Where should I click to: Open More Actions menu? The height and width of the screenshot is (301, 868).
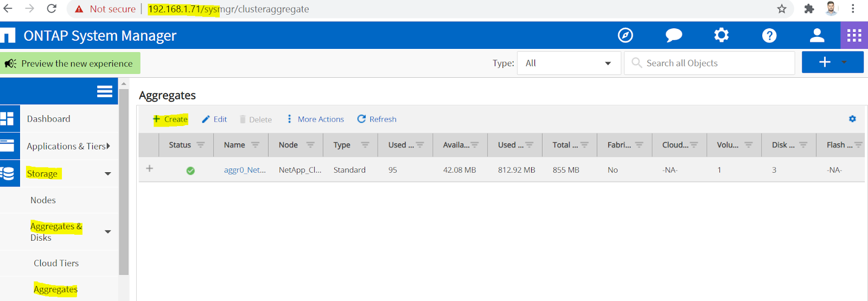click(316, 119)
